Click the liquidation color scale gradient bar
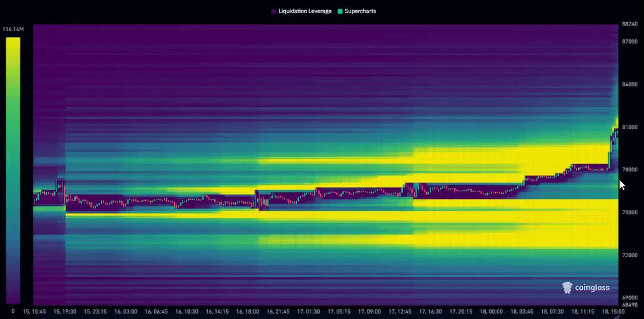Screen dimensions: 644x319 point(12,170)
